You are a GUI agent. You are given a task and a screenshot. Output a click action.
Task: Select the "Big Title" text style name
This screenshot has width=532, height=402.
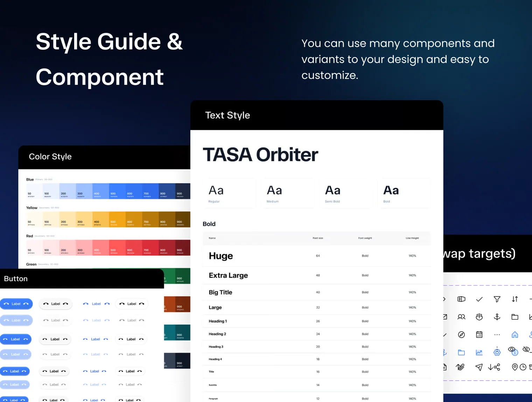click(220, 292)
